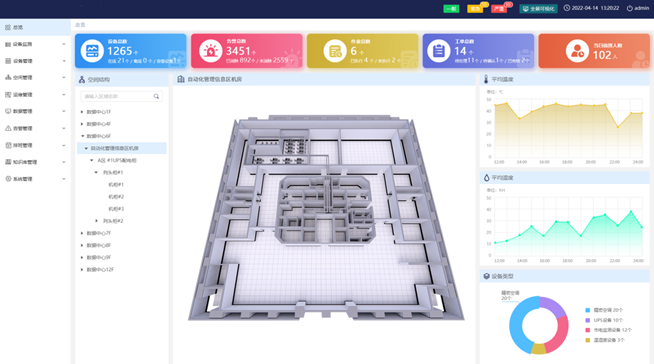Screen dimensions: 654x364
Task: Click the search magnifier in the area name field
Action: (x=156, y=96)
